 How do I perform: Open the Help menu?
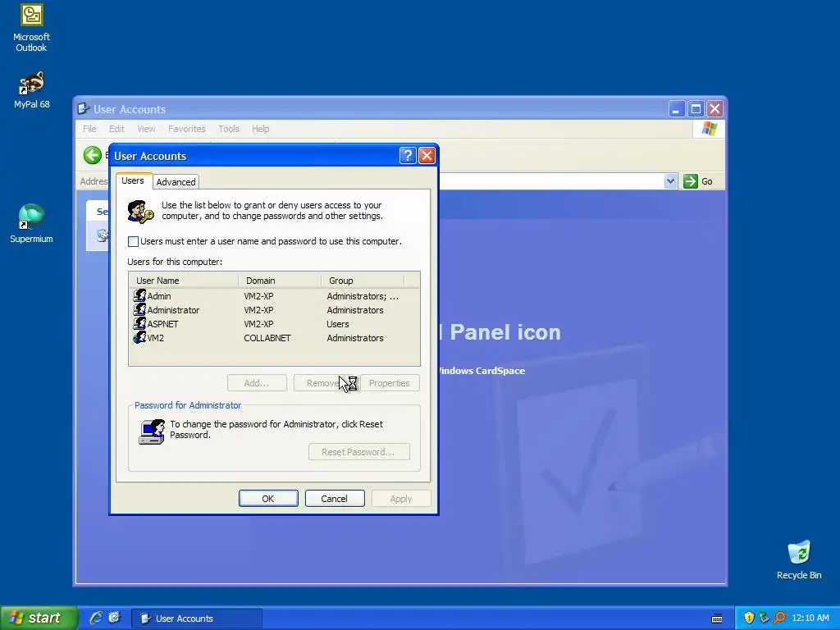coord(260,129)
